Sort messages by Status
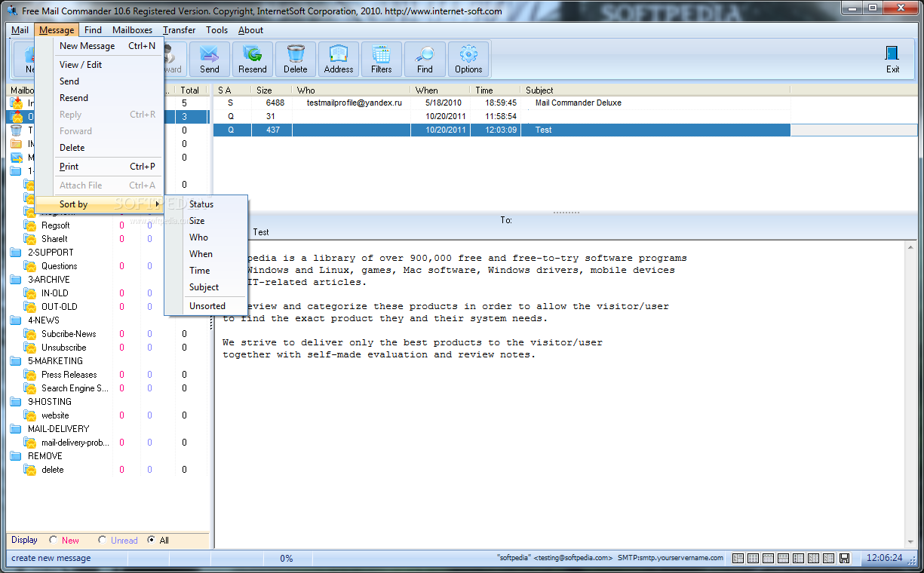Viewport: 924px width, 573px height. click(x=206, y=204)
